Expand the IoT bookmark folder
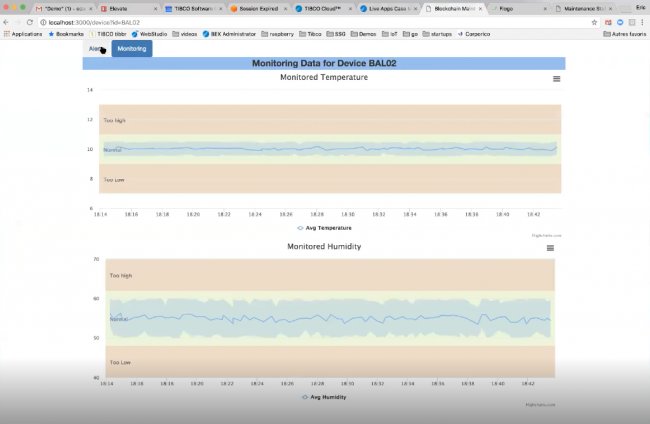The width and height of the screenshot is (650, 424). click(390, 34)
